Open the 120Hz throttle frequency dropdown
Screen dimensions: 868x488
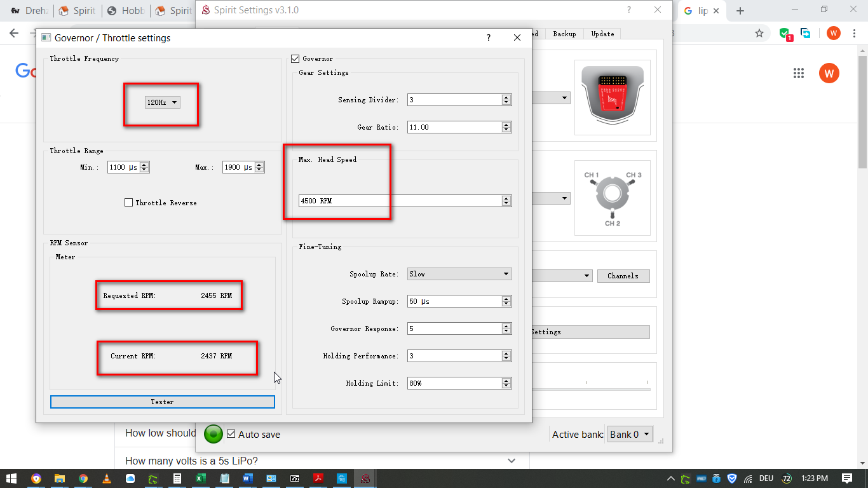(x=163, y=102)
